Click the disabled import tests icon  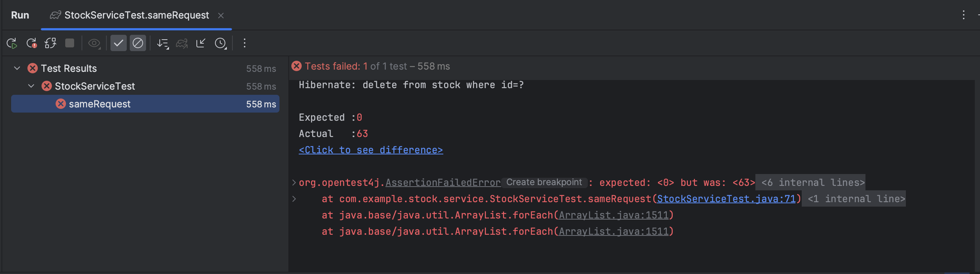[x=182, y=43]
